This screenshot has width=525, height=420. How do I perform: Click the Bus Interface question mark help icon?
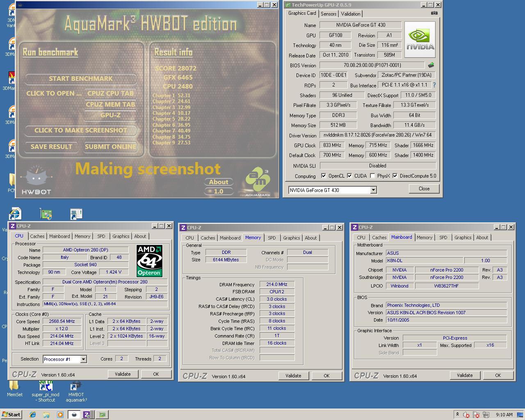(434, 85)
